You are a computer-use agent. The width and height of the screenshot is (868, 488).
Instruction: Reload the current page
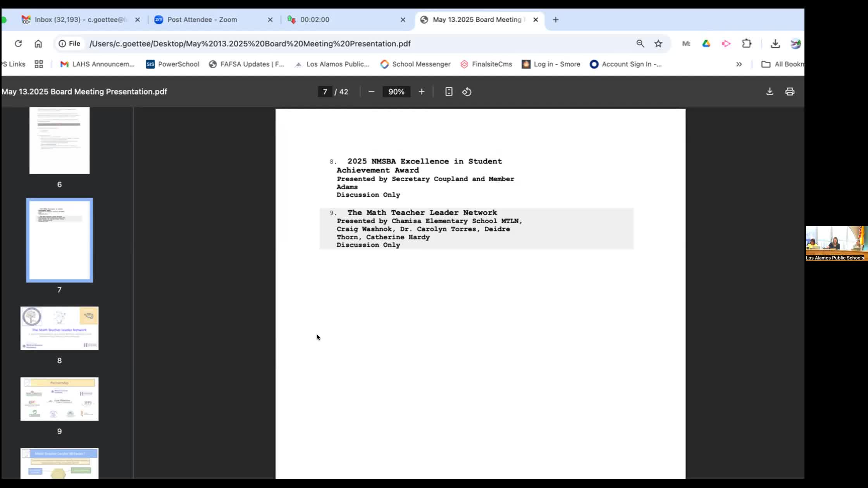(x=18, y=44)
